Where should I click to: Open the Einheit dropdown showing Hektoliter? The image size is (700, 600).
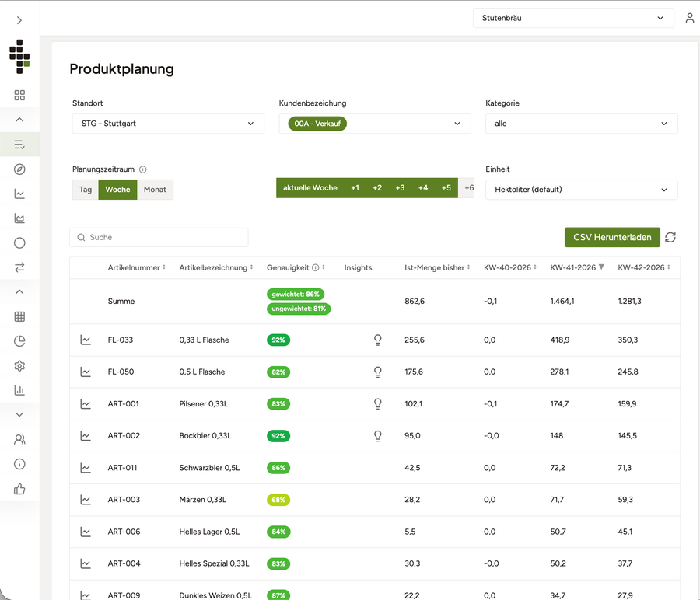(x=582, y=190)
